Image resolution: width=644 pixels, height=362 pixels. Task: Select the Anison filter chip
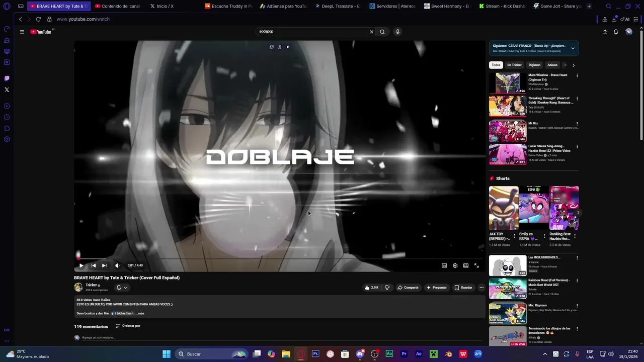coord(552,65)
